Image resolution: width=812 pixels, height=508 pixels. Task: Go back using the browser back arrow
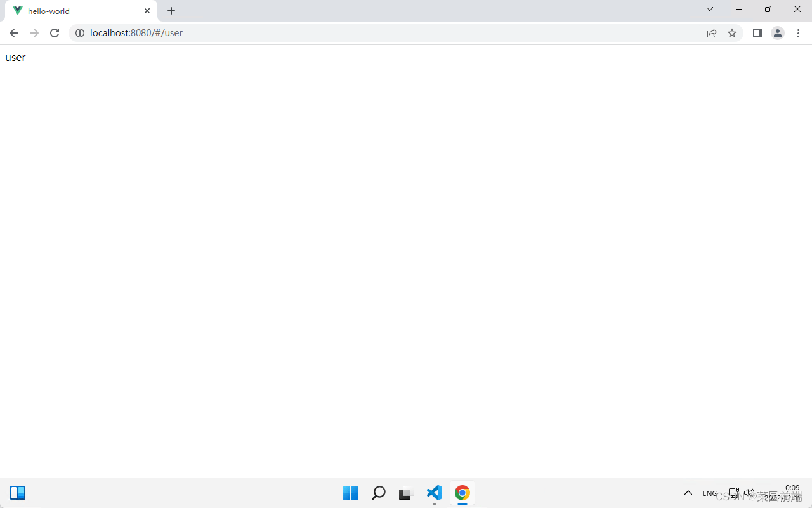[x=14, y=33]
